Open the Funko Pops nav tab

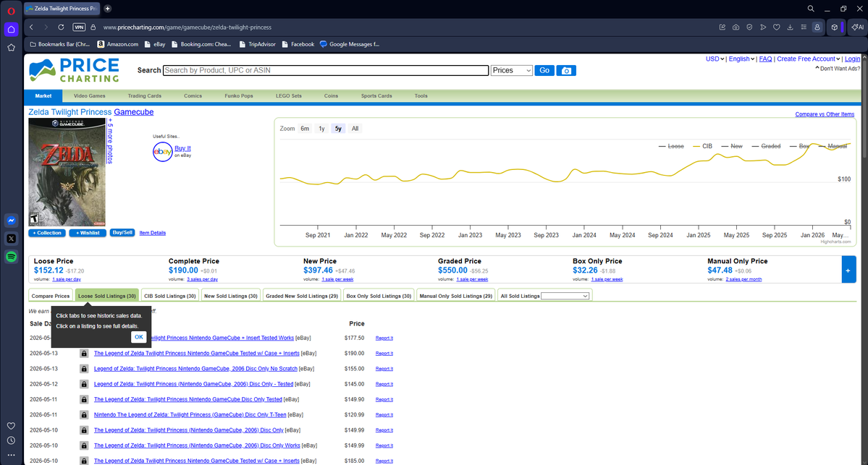click(x=239, y=95)
